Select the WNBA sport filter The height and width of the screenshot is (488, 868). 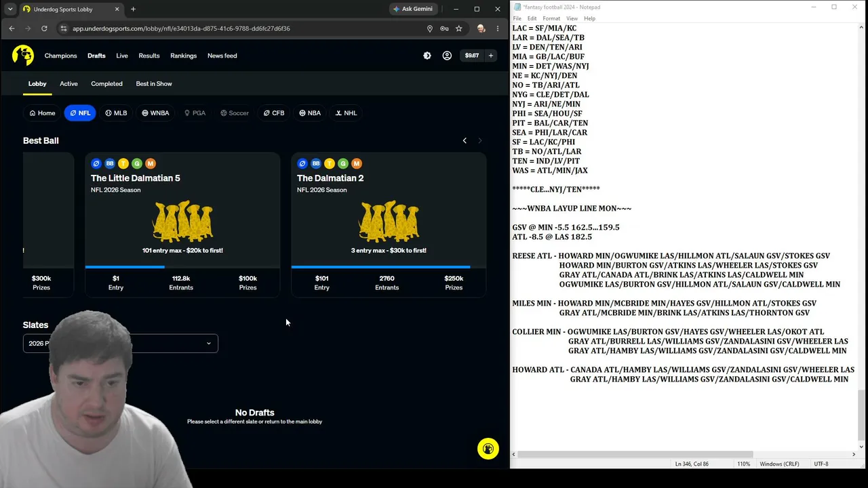pos(155,113)
